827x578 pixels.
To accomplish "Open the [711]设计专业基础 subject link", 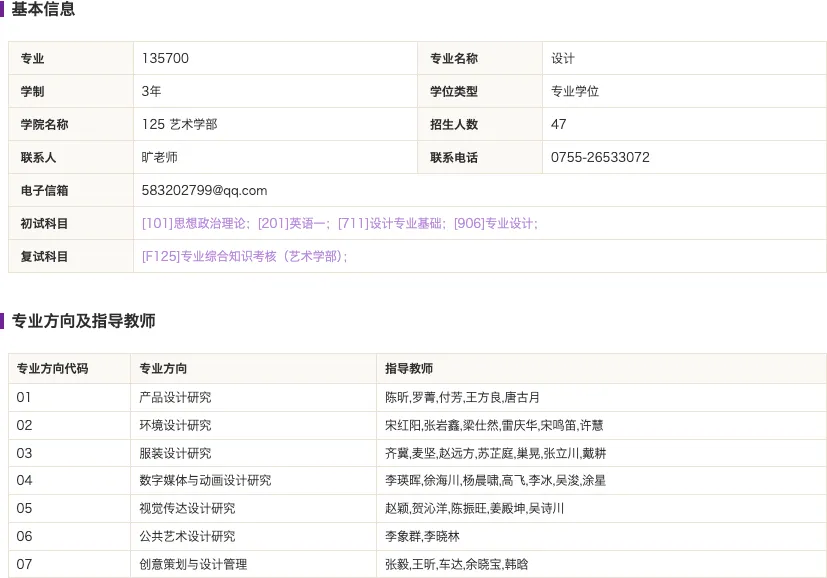I will [391, 224].
